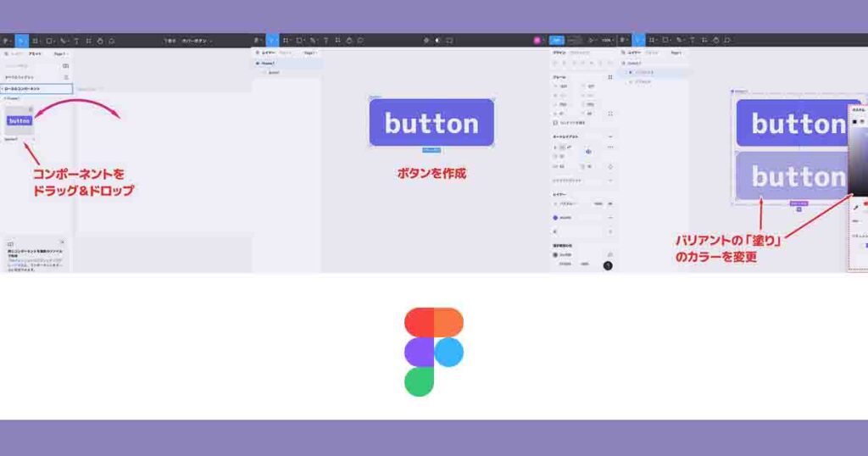
Task: Select Pen tool in middle Figma screenshot
Action: [314, 41]
